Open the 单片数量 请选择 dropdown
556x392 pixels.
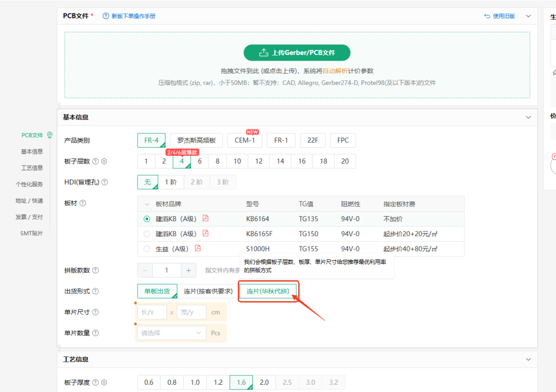coord(171,333)
